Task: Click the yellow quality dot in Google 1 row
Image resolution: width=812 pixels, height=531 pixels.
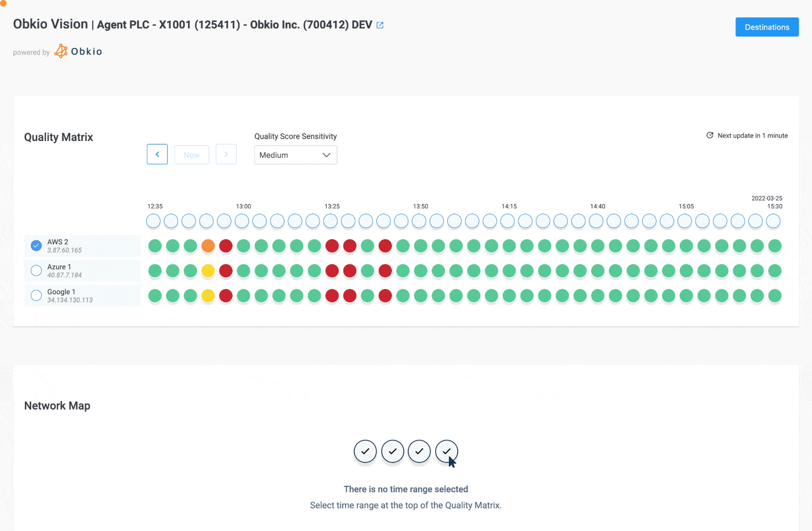Action: coord(208,295)
